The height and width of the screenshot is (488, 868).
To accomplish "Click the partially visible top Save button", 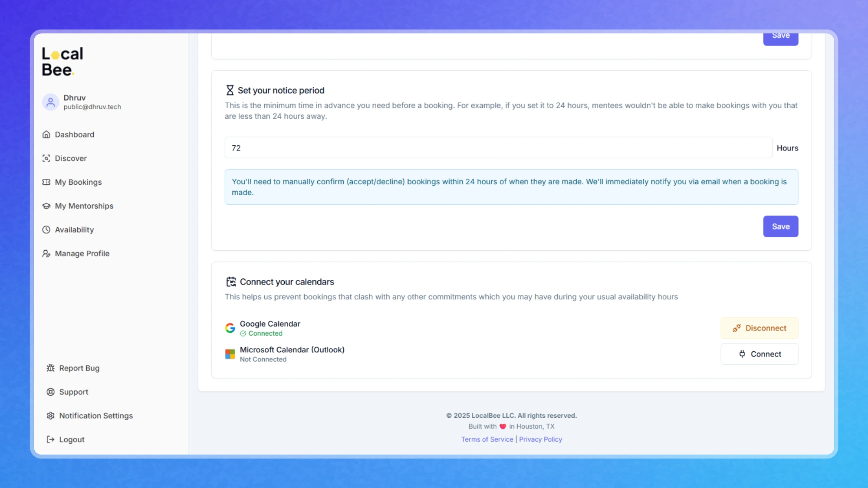I will click(781, 39).
